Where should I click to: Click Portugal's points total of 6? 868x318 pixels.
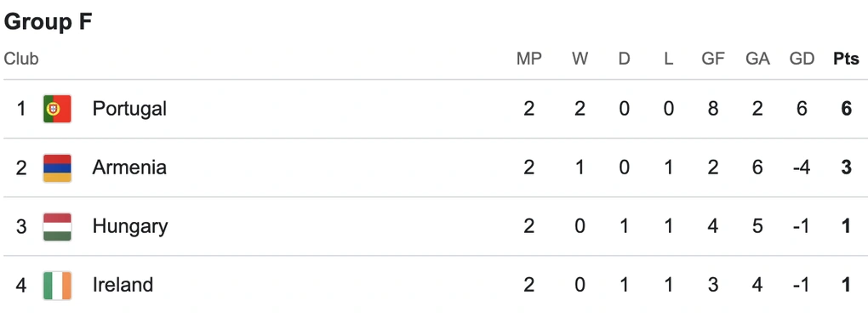pos(846,109)
